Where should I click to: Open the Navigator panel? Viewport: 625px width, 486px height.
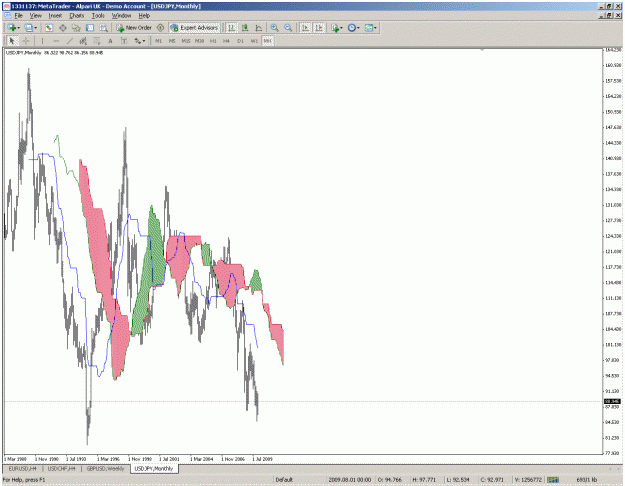(76, 28)
